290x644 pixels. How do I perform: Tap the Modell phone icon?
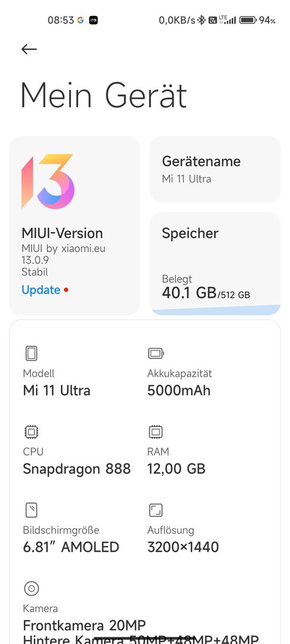[31, 353]
